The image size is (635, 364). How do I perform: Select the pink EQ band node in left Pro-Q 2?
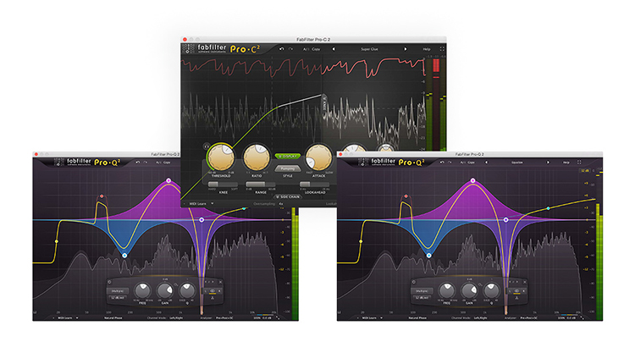click(x=168, y=180)
